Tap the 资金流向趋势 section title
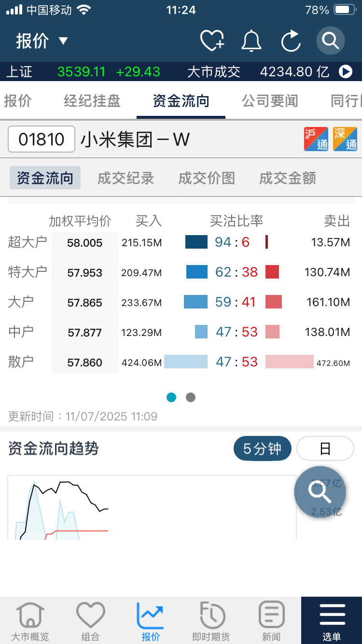 [53, 448]
